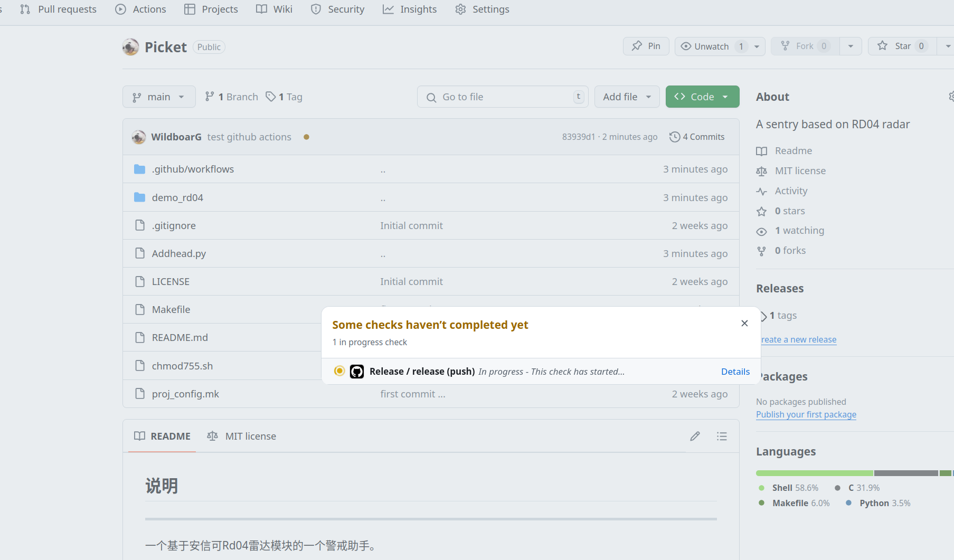Screen dimensions: 954x560
Task: Open the Makefile file
Action: tap(171, 309)
